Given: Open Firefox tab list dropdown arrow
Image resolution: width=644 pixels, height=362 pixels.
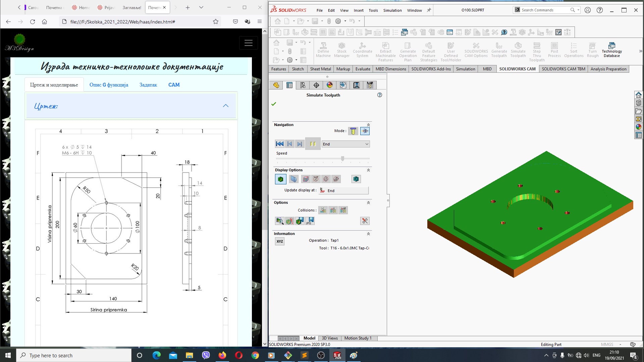Looking at the screenshot, I should 201,7.
